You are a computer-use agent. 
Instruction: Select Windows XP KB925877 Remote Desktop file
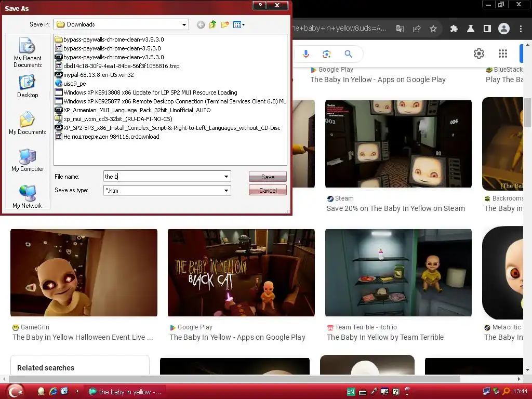tap(170, 101)
